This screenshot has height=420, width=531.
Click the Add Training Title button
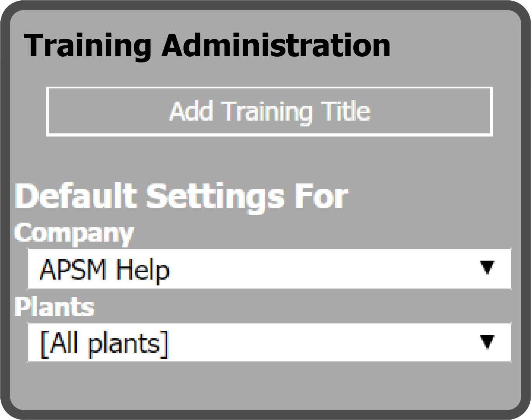click(269, 112)
